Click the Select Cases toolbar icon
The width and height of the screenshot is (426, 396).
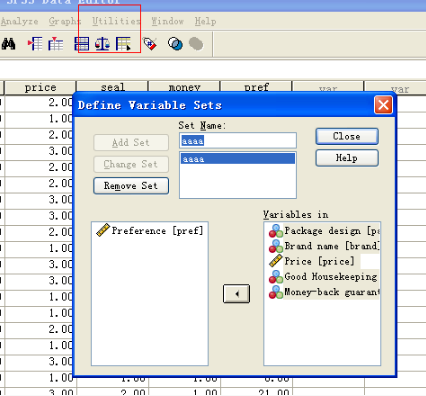(123, 44)
